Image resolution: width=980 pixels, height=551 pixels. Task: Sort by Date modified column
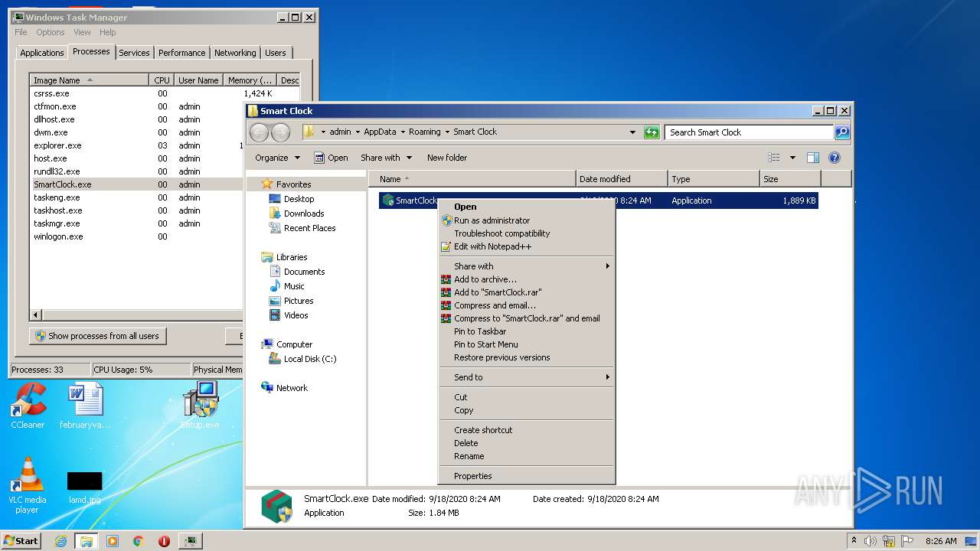622,179
